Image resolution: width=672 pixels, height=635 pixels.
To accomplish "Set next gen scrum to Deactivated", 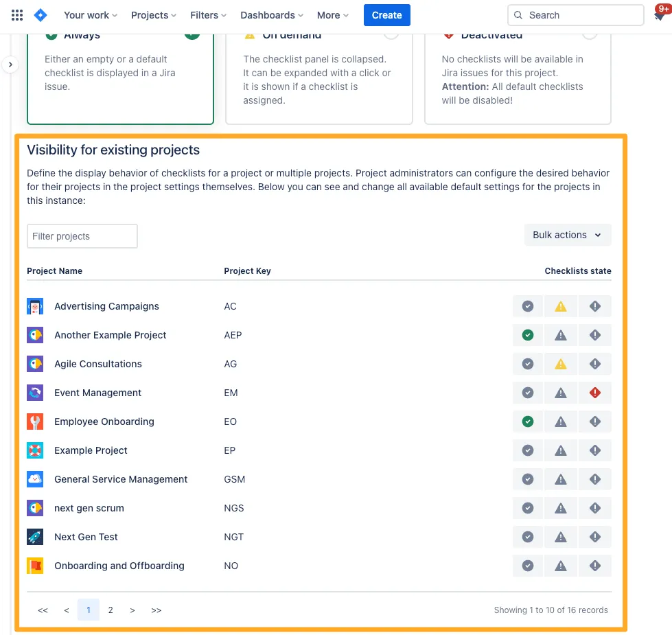I will click(x=595, y=508).
